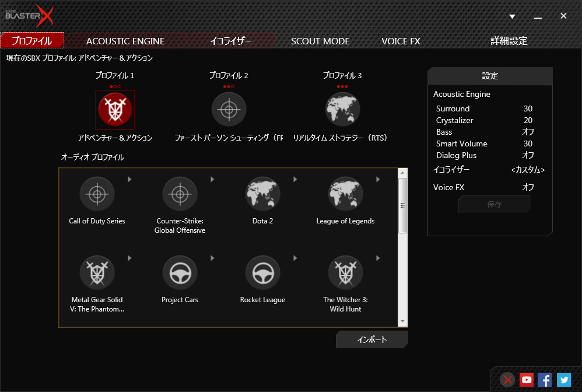Screen dimensions: 582x392
Task: Click the audio profile list scroll-down arrow
Action: click(x=402, y=321)
